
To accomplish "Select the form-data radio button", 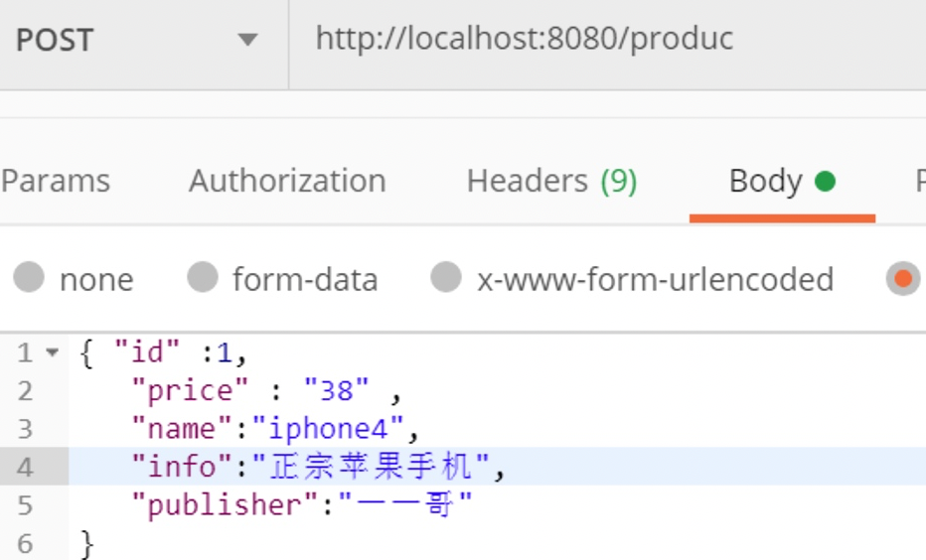I will (203, 277).
